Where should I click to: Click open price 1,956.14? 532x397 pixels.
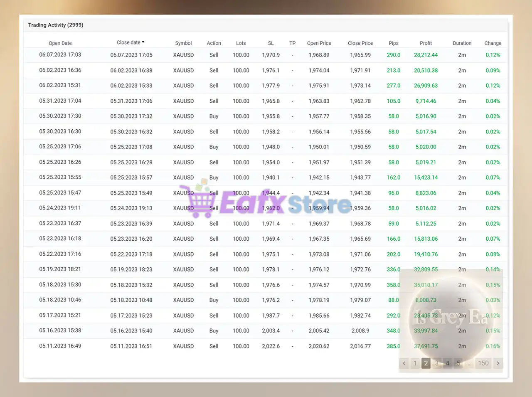[319, 132]
